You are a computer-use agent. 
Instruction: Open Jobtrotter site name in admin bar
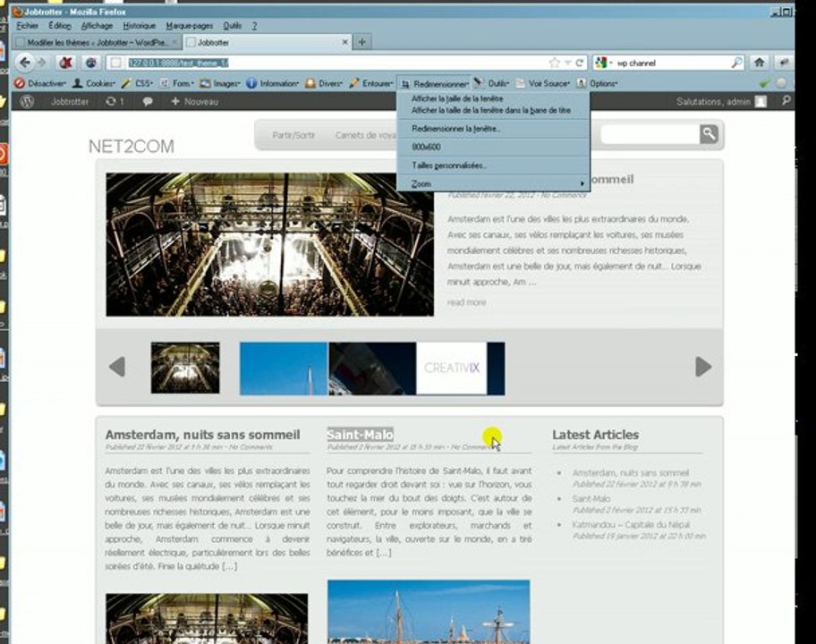click(x=69, y=101)
